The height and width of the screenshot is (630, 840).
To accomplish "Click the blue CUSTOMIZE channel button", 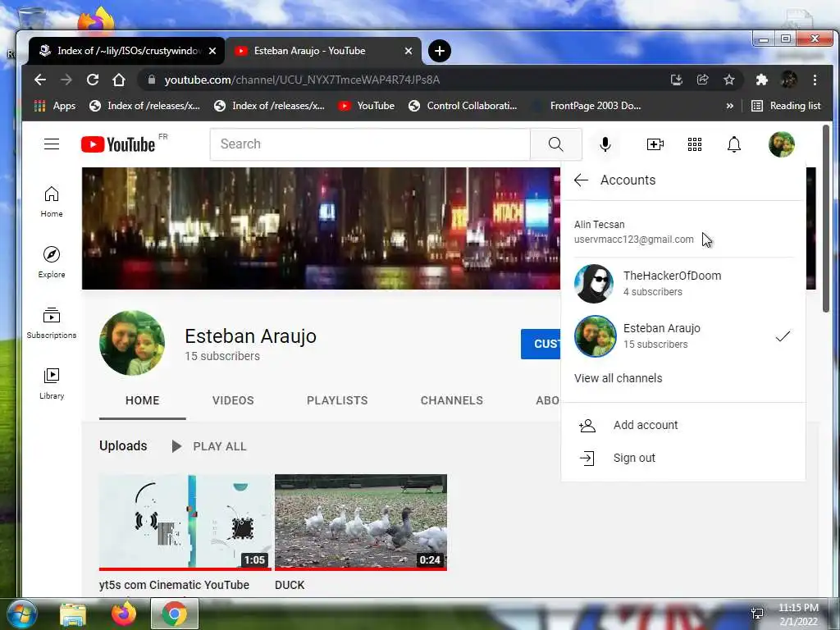I will click(x=541, y=344).
